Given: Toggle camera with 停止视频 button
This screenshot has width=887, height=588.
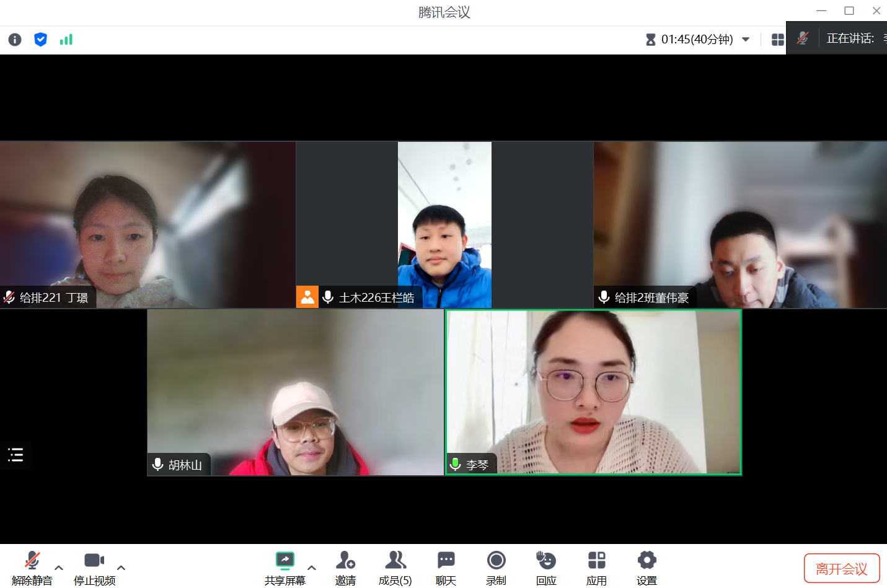Looking at the screenshot, I should point(94,568).
